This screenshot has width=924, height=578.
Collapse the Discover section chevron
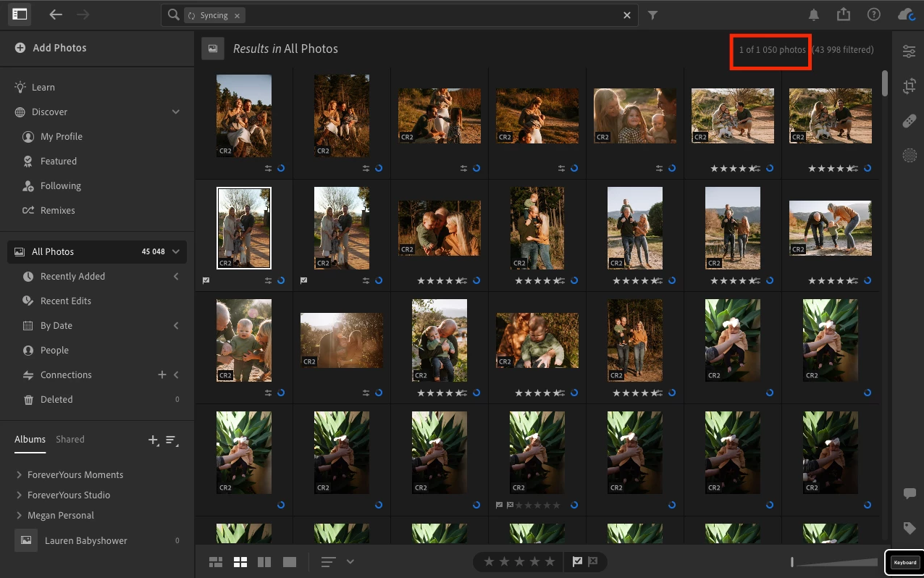(x=175, y=112)
